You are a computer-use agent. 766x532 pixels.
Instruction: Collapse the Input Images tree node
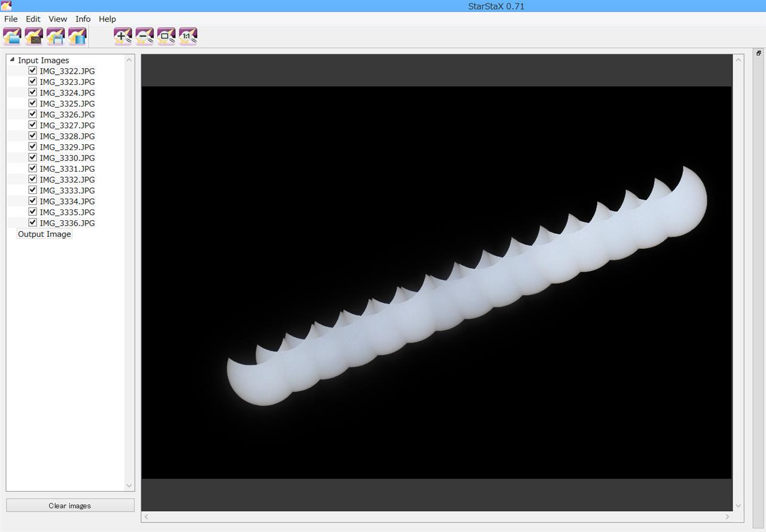coord(12,60)
